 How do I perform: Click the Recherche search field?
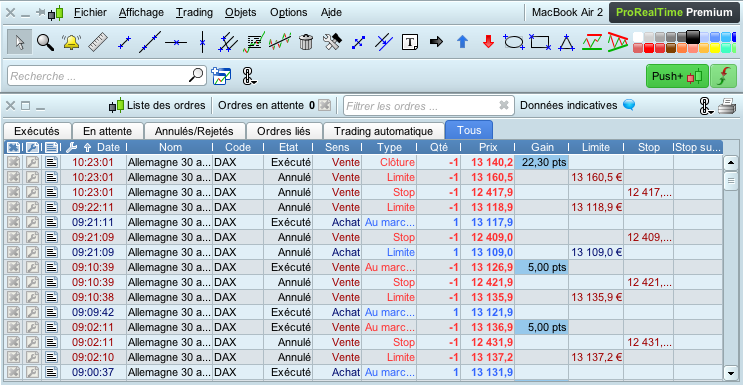coord(107,76)
